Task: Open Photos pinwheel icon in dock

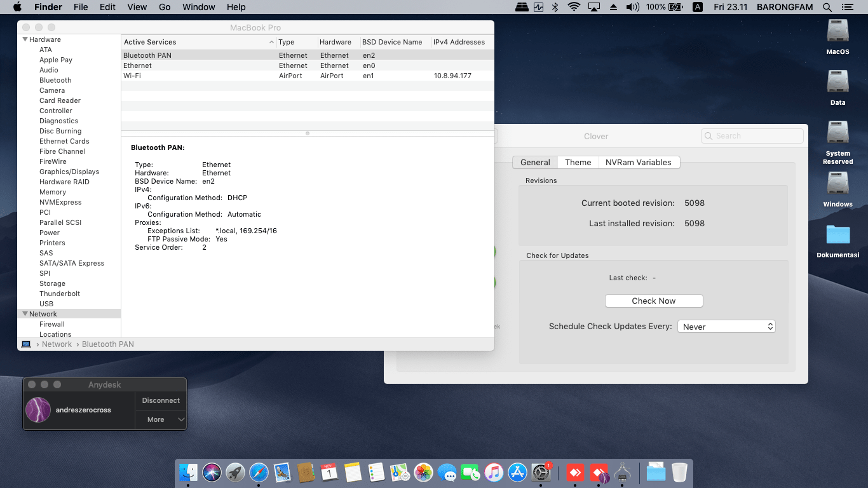Action: [423, 472]
